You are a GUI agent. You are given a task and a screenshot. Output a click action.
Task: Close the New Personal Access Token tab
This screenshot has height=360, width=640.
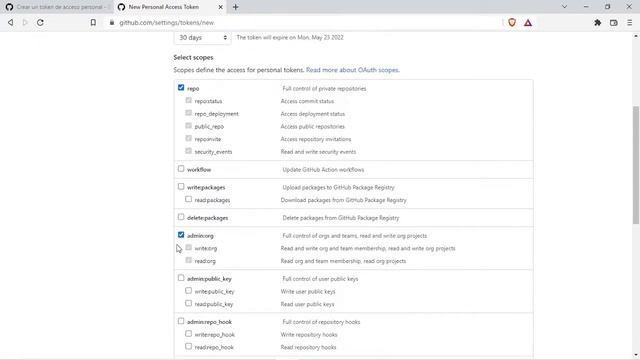point(220,7)
